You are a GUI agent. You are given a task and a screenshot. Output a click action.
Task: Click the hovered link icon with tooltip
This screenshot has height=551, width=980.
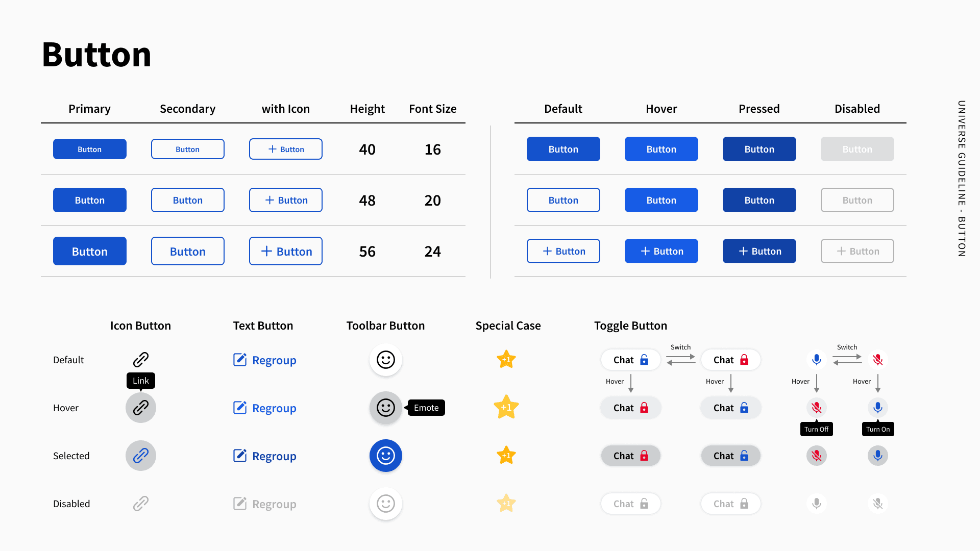141,408
